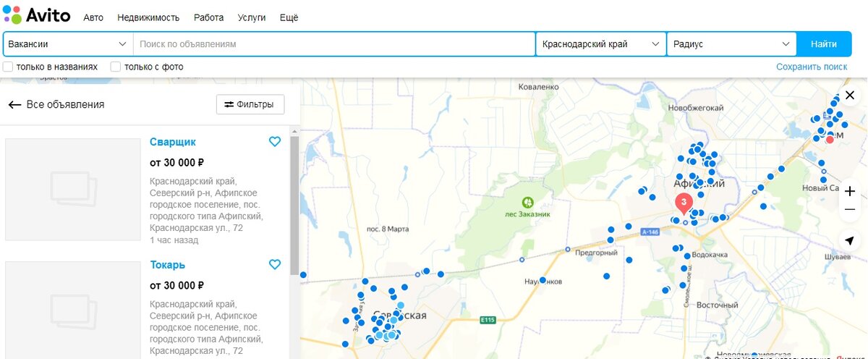Click the Новобжегокай label on map
868x359 pixels.
(697, 108)
